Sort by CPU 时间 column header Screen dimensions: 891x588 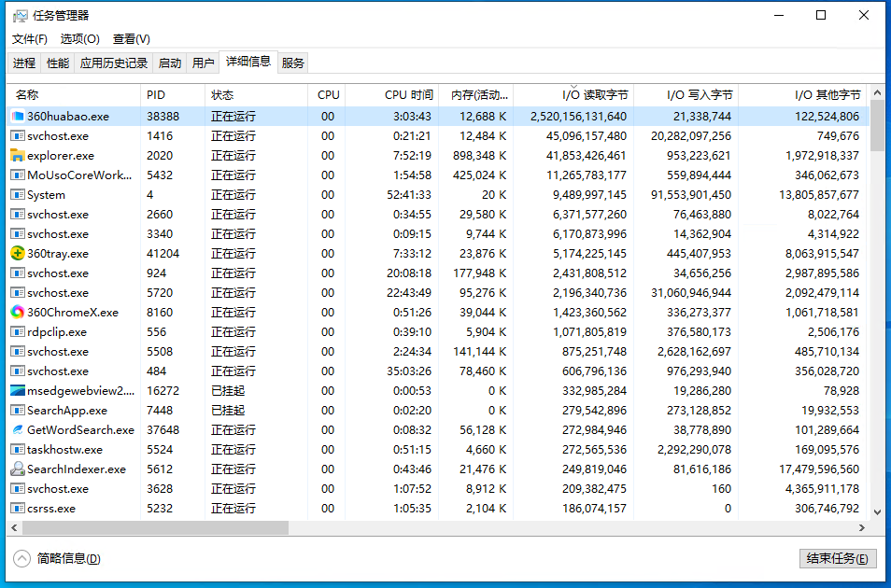pyautogui.click(x=408, y=95)
